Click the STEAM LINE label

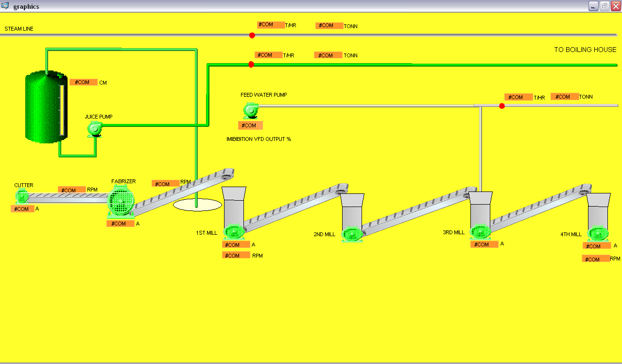(19, 29)
